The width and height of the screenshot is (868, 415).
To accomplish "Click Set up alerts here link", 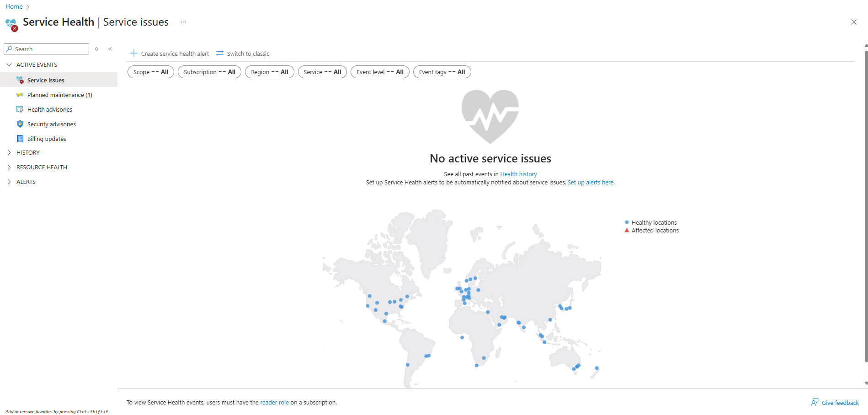I will click(x=591, y=182).
